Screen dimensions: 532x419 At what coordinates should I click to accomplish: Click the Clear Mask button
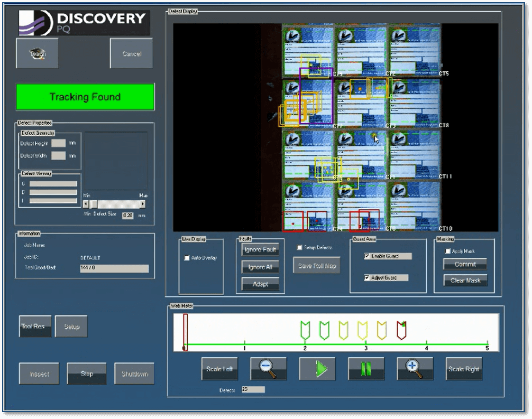[x=465, y=280]
